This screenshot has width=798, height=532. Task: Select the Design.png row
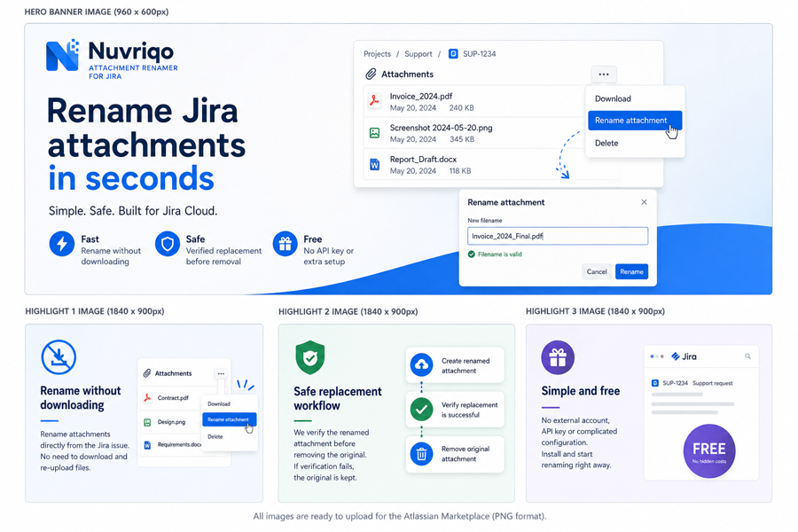[x=171, y=422]
